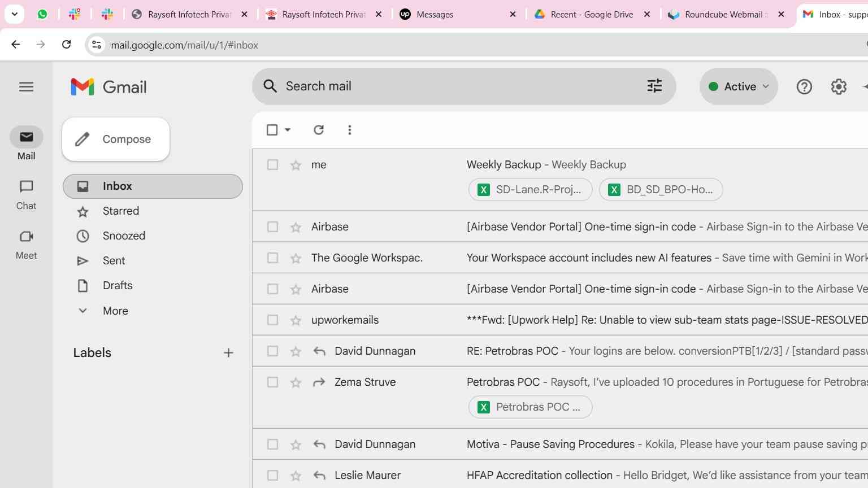Open the Support help question icon
Viewport: 868px width, 488px height.
[804, 86]
